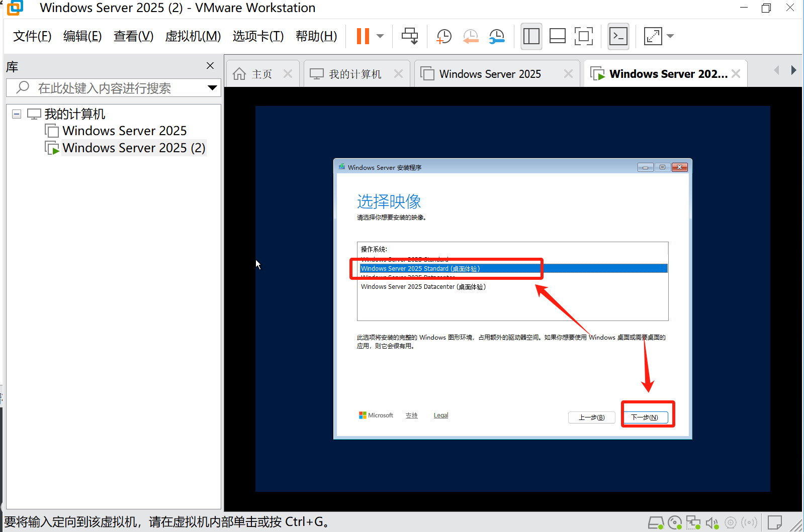Open the 编辑(E) menu
The image size is (804, 532).
coord(82,36)
